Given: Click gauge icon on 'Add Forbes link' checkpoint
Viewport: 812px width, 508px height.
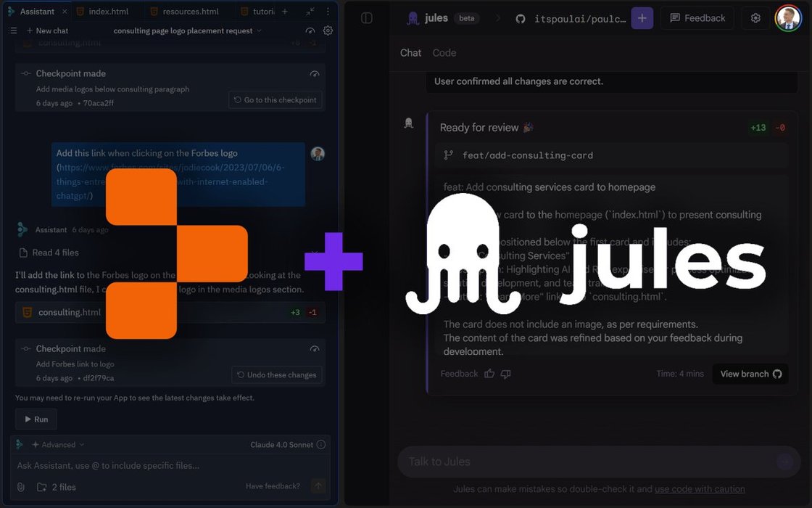Looking at the screenshot, I should click(x=315, y=349).
